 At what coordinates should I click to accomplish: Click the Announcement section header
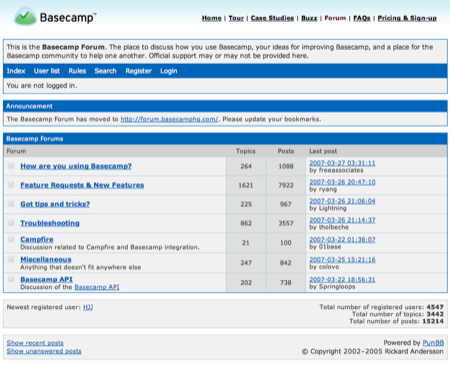click(225, 106)
